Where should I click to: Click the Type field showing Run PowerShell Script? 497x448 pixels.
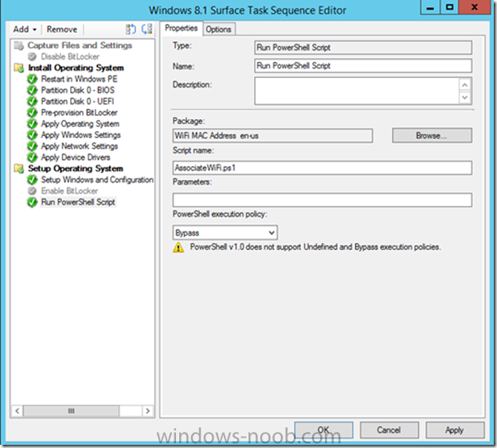[x=363, y=48]
